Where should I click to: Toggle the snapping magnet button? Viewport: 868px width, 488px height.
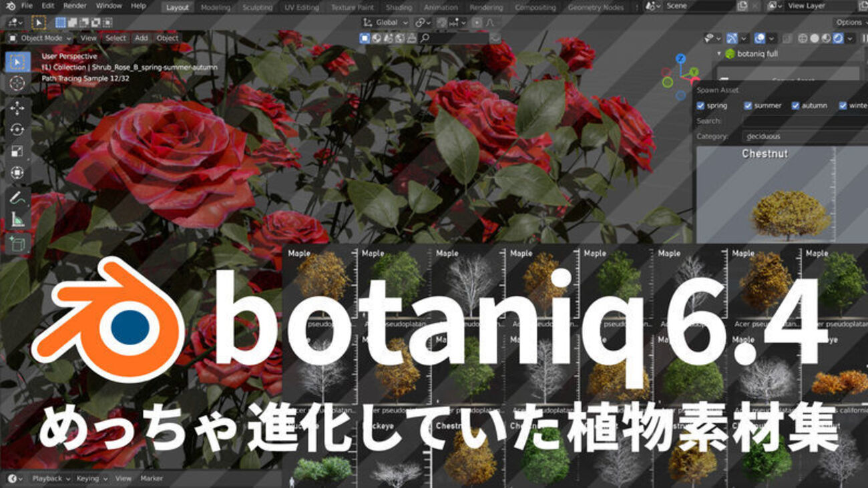coord(442,22)
